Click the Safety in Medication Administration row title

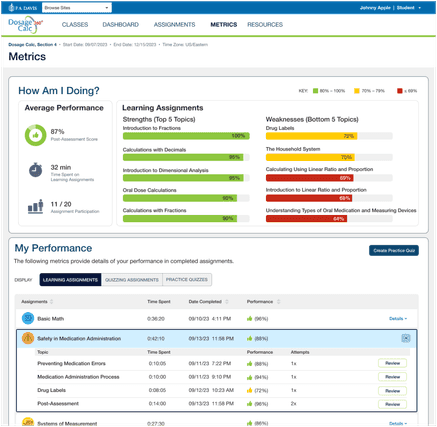click(x=79, y=339)
